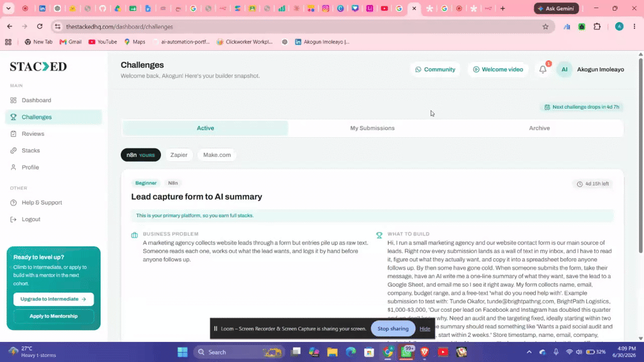
Task: Open Reviews in the sidebar
Action: (x=33, y=134)
